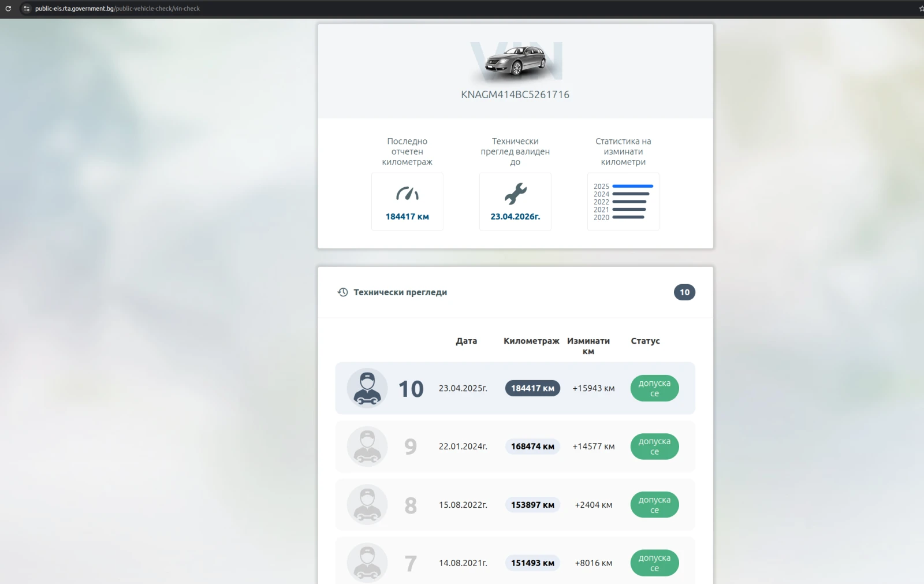Open the yearly kilometers statistics chart
Screen dimensions: 924x584
(623, 202)
